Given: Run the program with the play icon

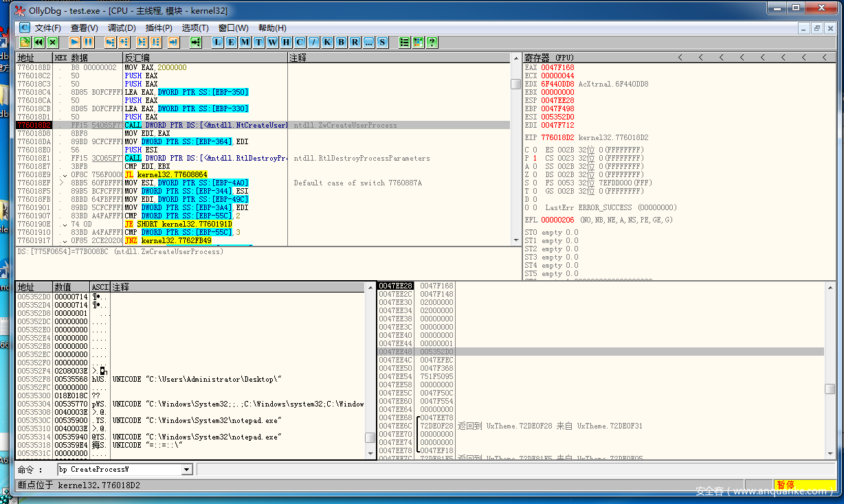Looking at the screenshot, I should click(75, 43).
